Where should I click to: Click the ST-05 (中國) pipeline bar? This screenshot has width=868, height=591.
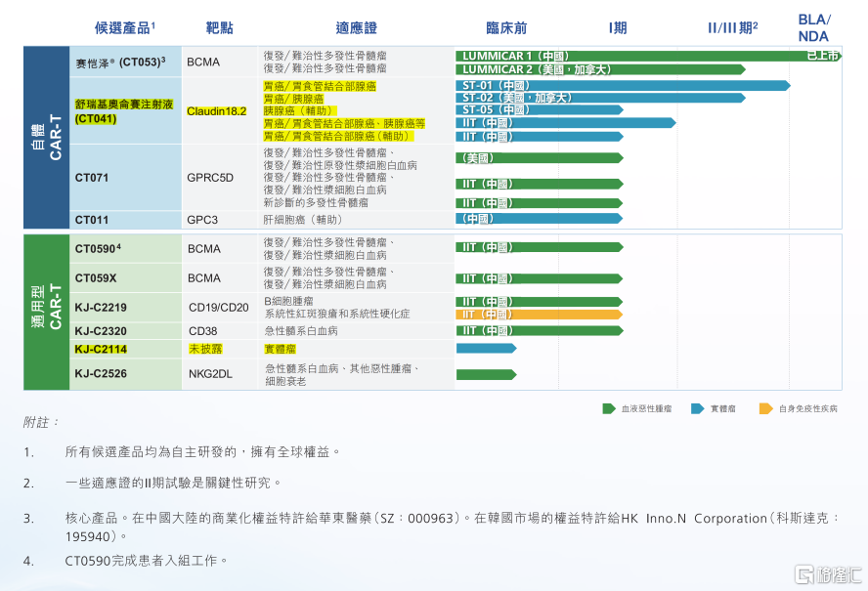pos(540,109)
